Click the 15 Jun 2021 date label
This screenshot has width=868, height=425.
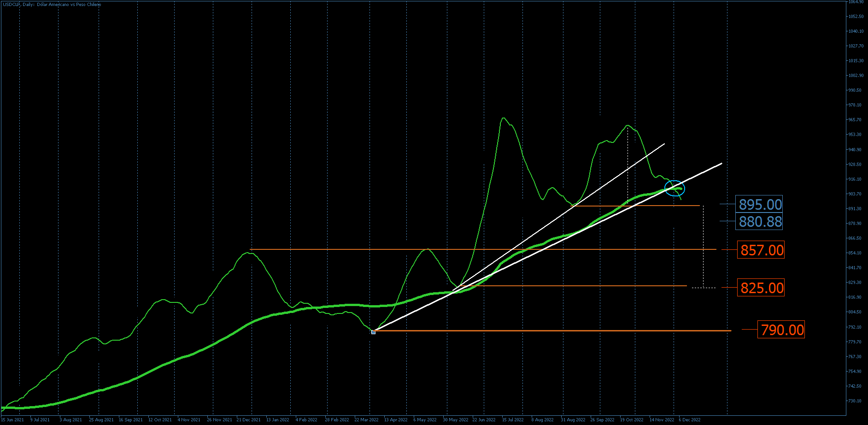click(x=12, y=420)
